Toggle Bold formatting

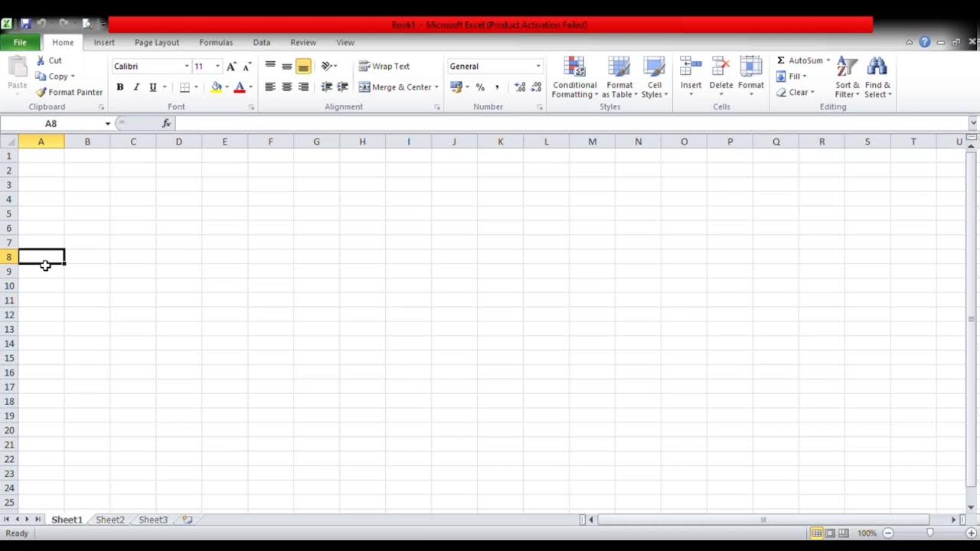119,87
